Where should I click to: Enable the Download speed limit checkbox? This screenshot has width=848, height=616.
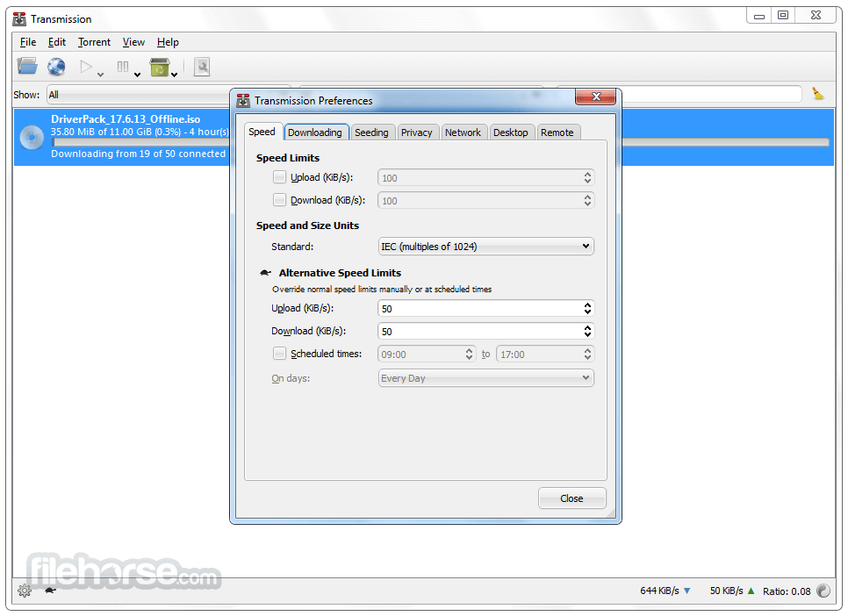point(279,199)
